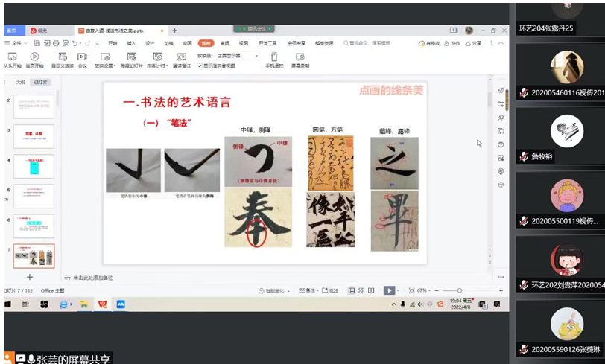Switch to the 插入 ribbon tab

click(131, 43)
